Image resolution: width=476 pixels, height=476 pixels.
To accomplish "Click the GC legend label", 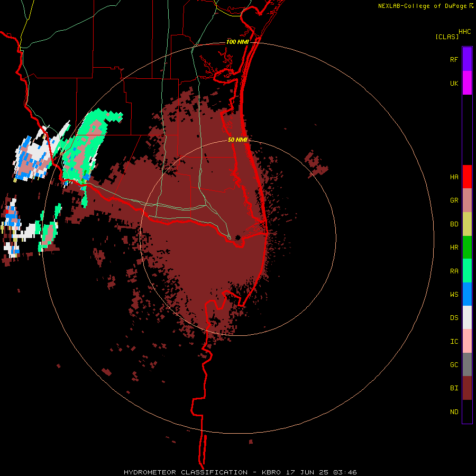I will [454, 364].
